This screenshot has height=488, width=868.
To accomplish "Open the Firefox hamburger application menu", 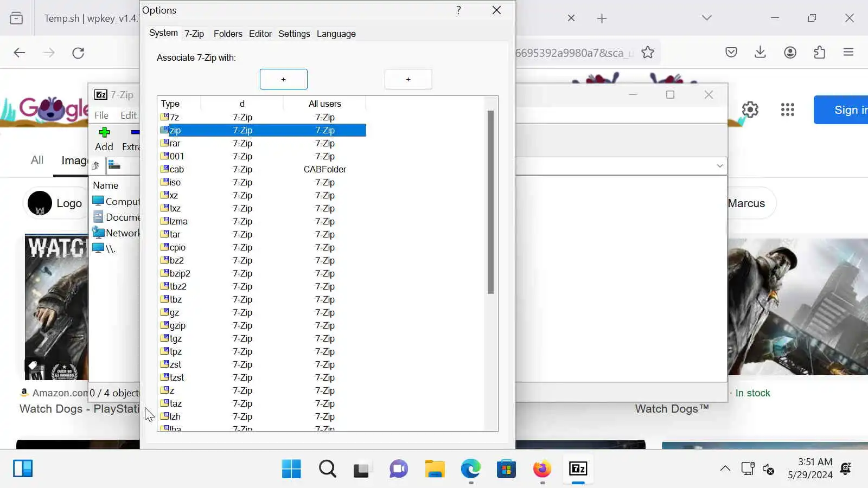I will (849, 52).
